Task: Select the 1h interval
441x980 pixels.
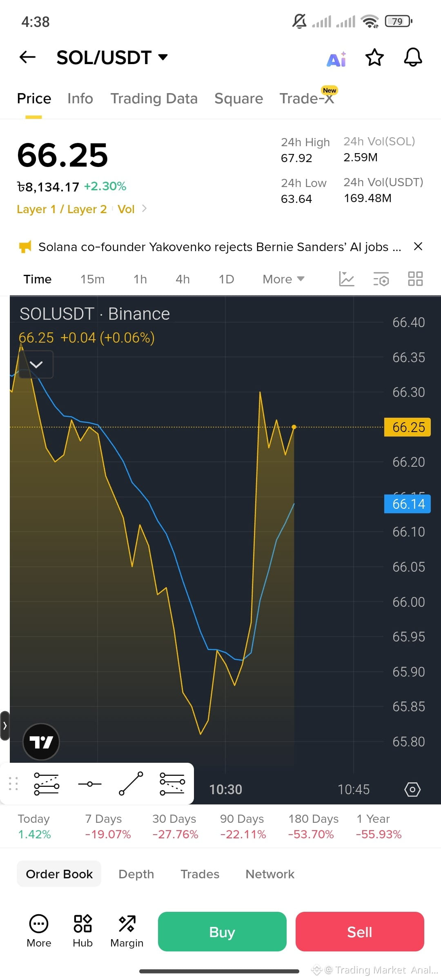Action: [140, 279]
